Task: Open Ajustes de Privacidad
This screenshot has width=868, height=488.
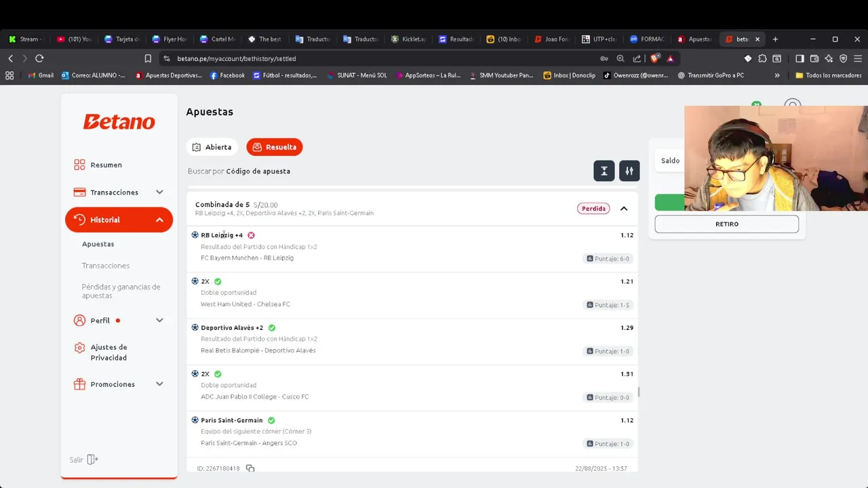Action: click(x=108, y=352)
